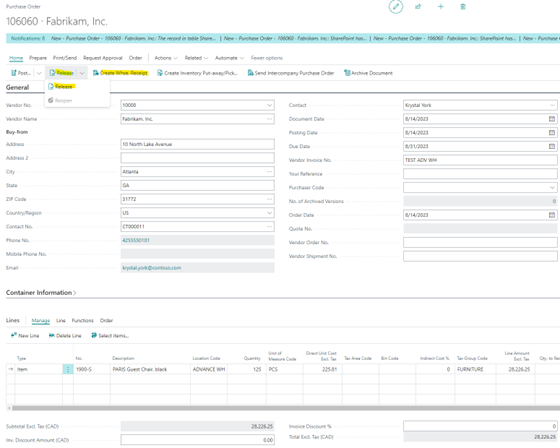The height and width of the screenshot is (448, 560).
Task: Click FURNITURE tax group cell
Action: click(x=475, y=369)
